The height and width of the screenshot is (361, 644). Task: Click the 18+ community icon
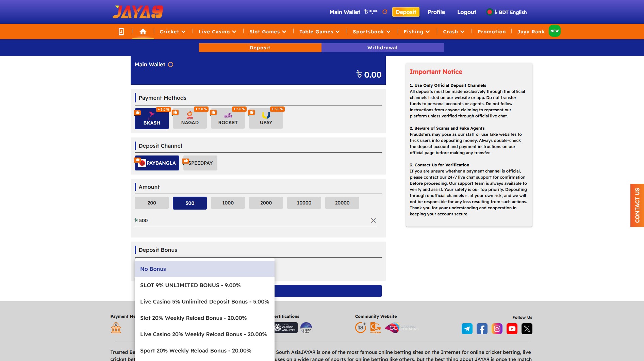coord(361,328)
